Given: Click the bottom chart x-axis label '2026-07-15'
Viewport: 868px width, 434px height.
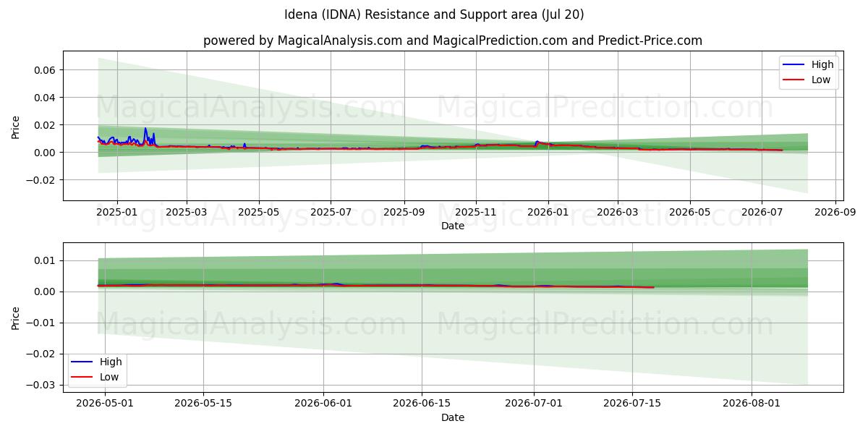Looking at the screenshot, I should pyautogui.click(x=632, y=404).
